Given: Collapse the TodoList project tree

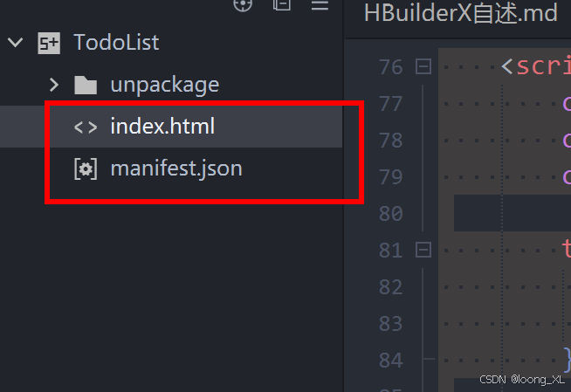Looking at the screenshot, I should [x=15, y=43].
